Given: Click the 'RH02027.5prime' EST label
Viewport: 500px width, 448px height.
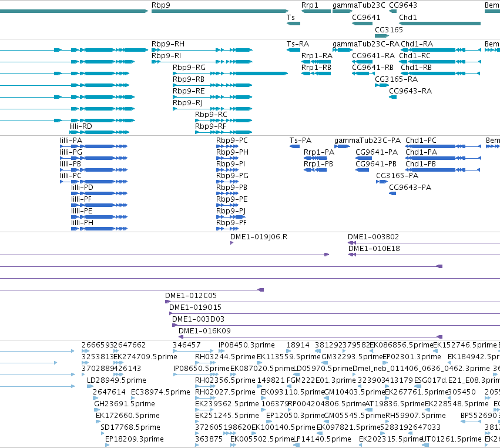Looking at the screenshot, I should 225,392.
